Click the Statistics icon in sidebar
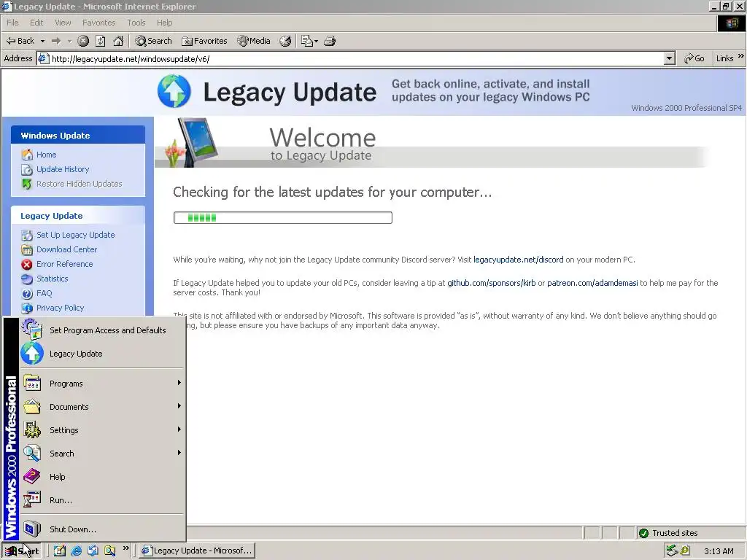 [x=27, y=279]
